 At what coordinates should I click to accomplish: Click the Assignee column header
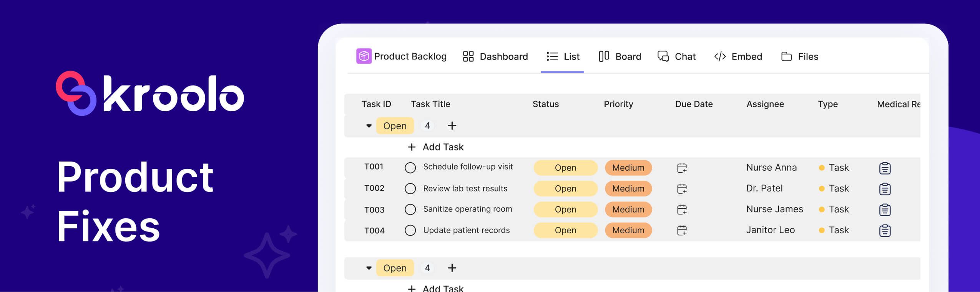(765, 104)
